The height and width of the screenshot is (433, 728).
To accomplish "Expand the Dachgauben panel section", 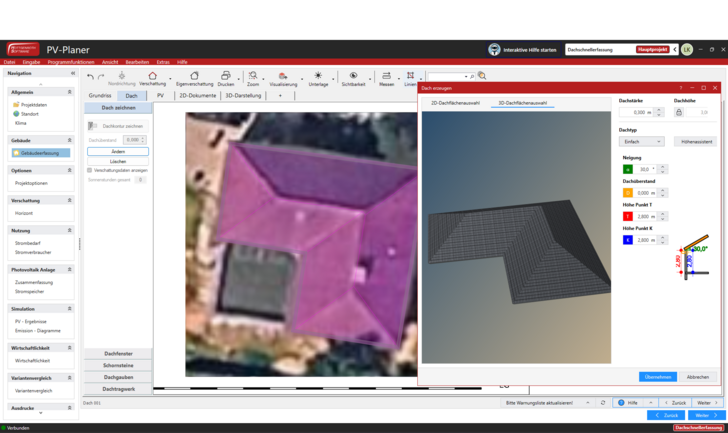I will [118, 377].
